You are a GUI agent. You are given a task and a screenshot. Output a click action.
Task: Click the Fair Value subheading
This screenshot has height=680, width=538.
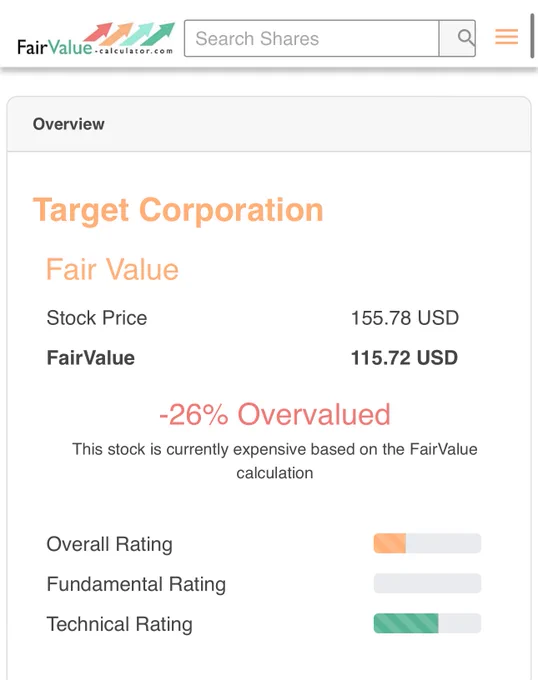[112, 269]
